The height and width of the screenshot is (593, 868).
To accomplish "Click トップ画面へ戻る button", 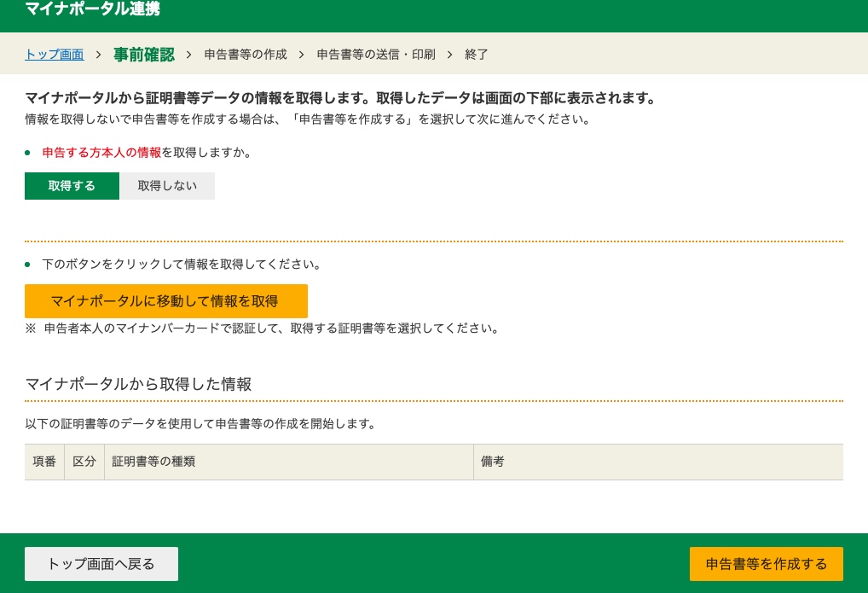I will point(101,564).
